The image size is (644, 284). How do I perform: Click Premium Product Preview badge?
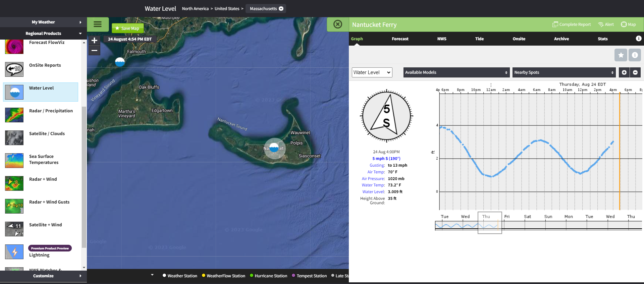(50, 248)
